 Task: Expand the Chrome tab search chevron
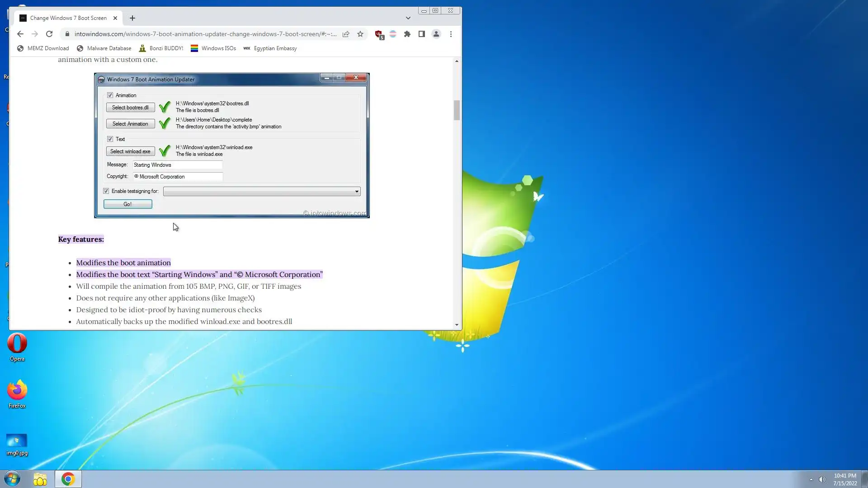(408, 18)
